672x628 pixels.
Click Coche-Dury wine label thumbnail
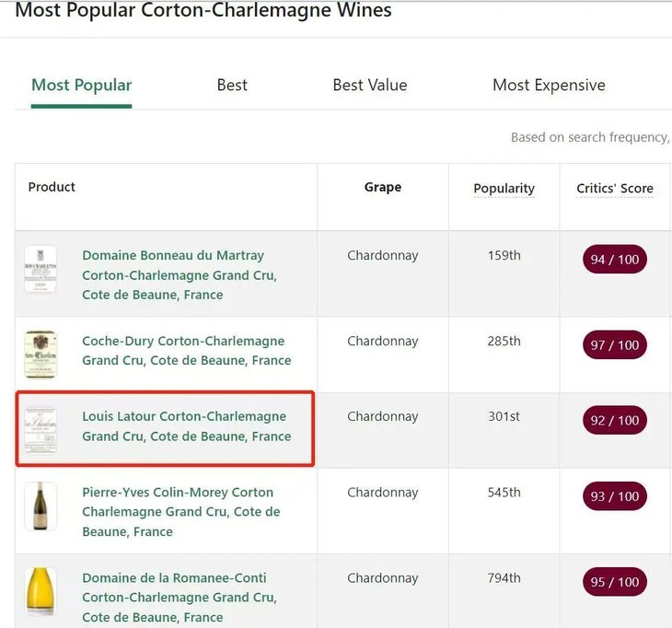click(41, 355)
